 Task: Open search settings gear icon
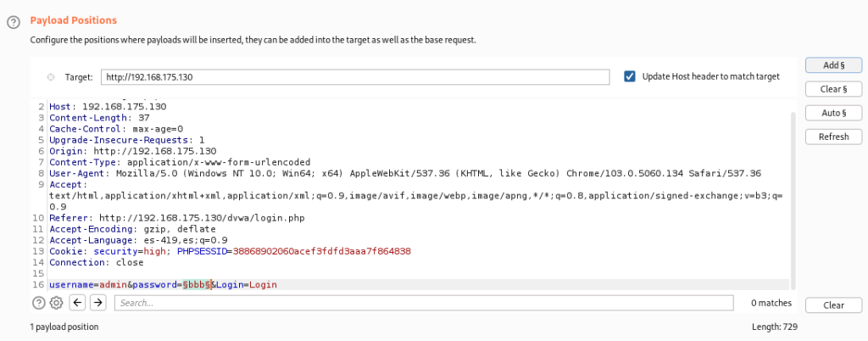(57, 303)
